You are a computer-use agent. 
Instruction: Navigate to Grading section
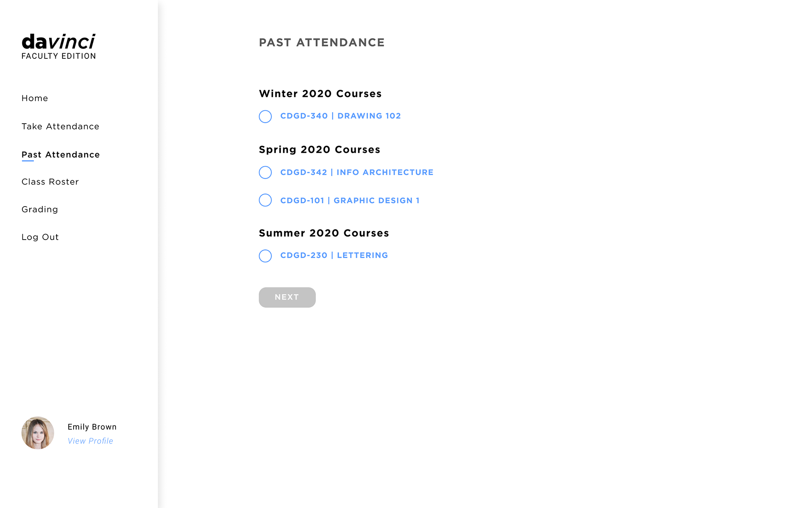coord(40,210)
